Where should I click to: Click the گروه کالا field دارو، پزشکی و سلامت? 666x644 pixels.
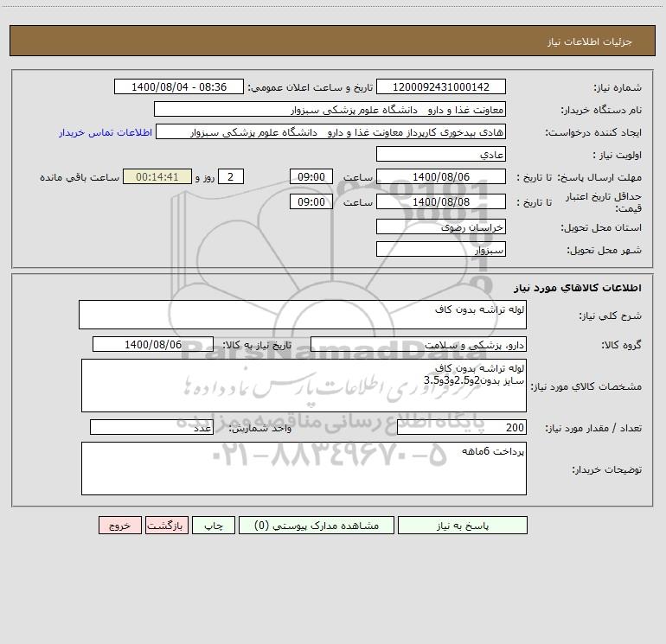[419, 344]
